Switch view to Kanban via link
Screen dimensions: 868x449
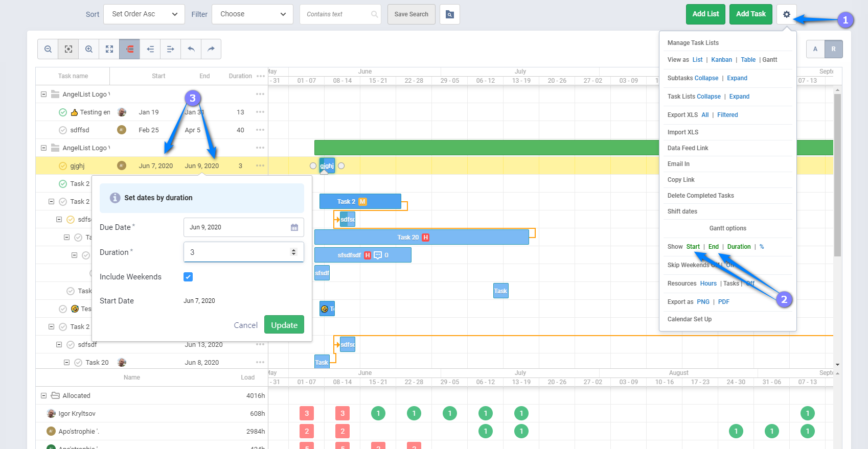coord(721,60)
